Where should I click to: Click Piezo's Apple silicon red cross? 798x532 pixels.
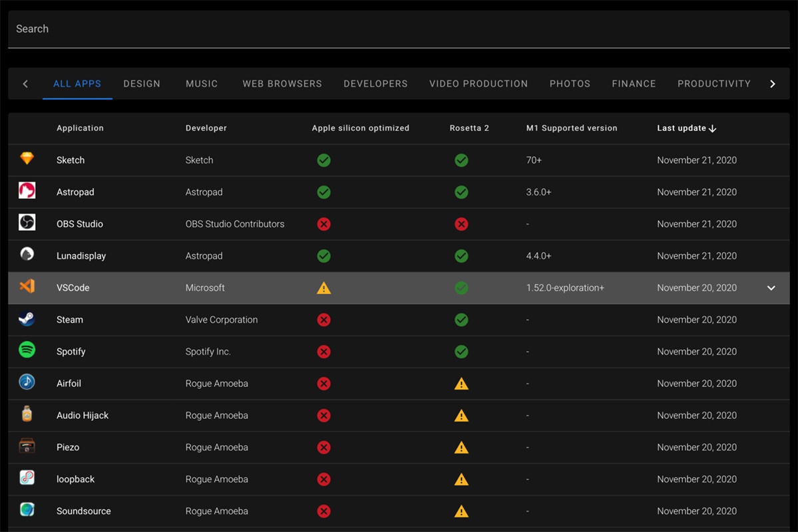[323, 448]
